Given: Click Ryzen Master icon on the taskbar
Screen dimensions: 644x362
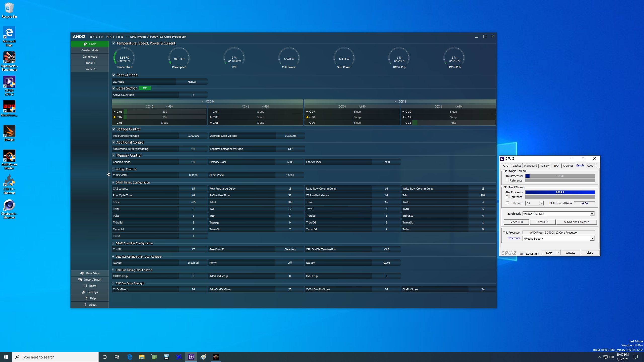Looking at the screenshot, I should 216,357.
